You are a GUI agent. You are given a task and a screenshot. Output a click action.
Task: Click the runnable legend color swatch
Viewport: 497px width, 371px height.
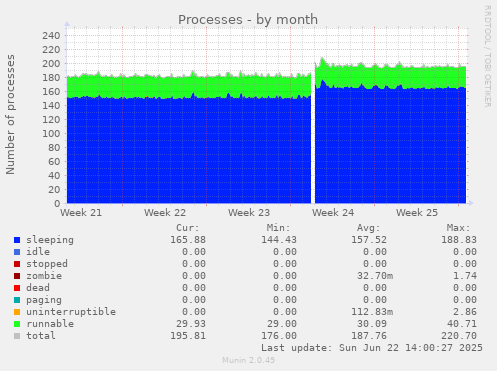[x=17, y=324]
